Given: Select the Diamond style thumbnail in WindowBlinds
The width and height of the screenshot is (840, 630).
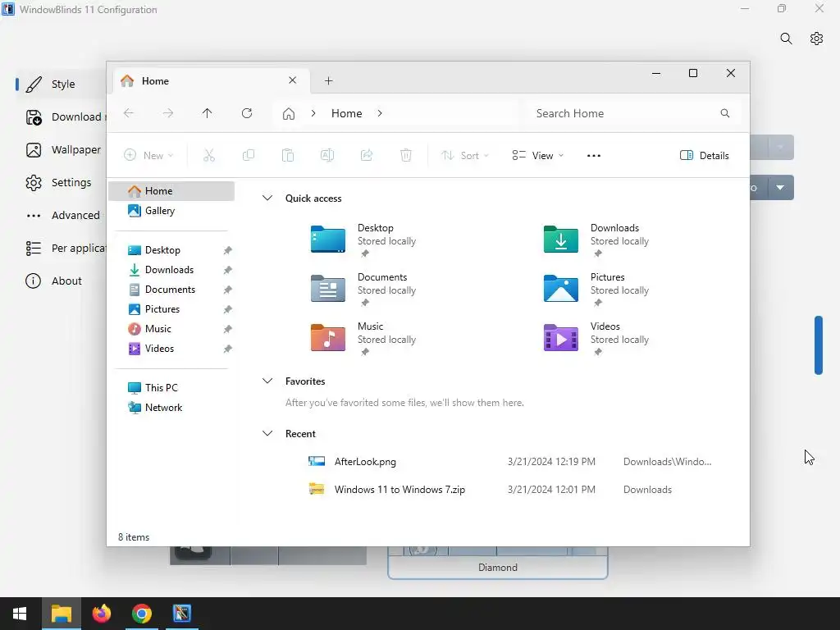Looking at the screenshot, I should click(x=498, y=563).
